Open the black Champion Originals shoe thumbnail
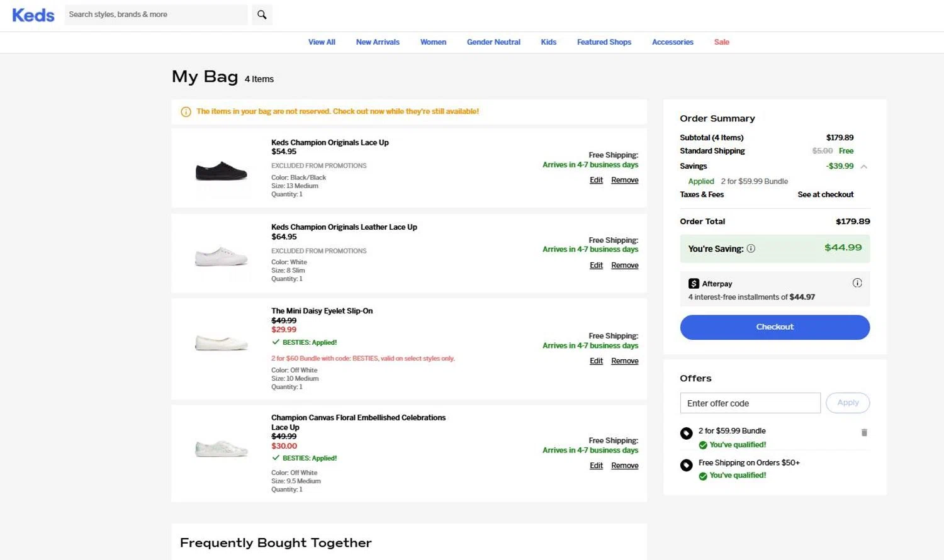 pyautogui.click(x=221, y=170)
